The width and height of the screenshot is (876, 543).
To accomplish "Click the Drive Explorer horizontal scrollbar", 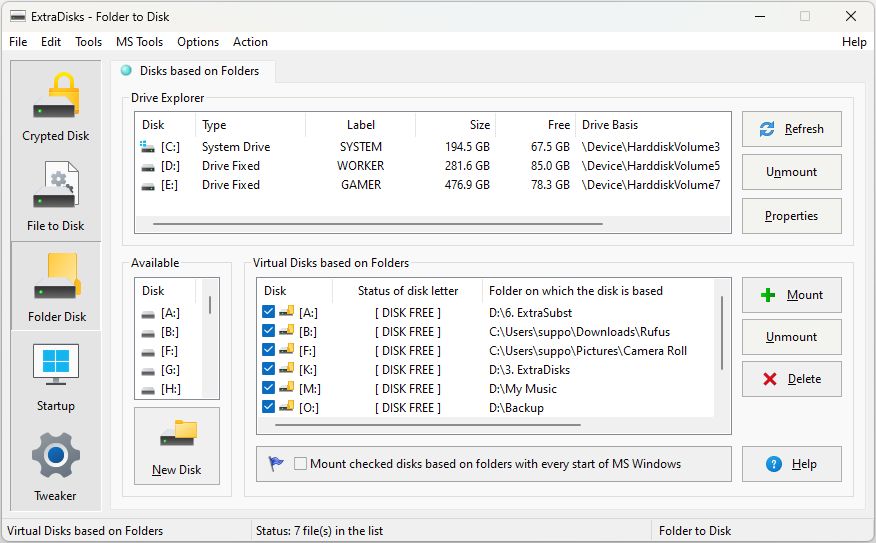I will coord(380,224).
